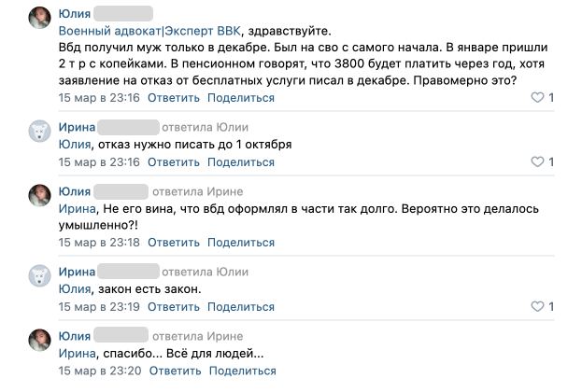582x392 pixels.
Task: Click 'ответила Ирине' on the 23:18 comment
Action: coord(202,191)
